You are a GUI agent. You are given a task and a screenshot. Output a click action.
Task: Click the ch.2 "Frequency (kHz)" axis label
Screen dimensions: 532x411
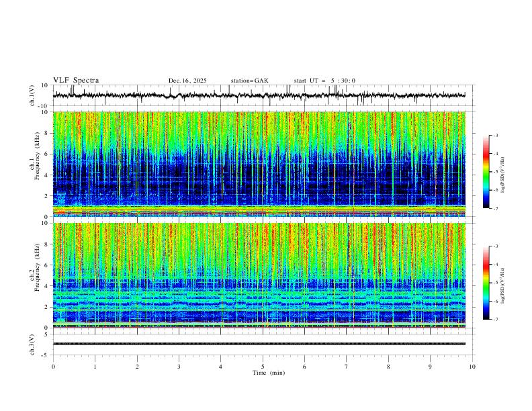37,267
